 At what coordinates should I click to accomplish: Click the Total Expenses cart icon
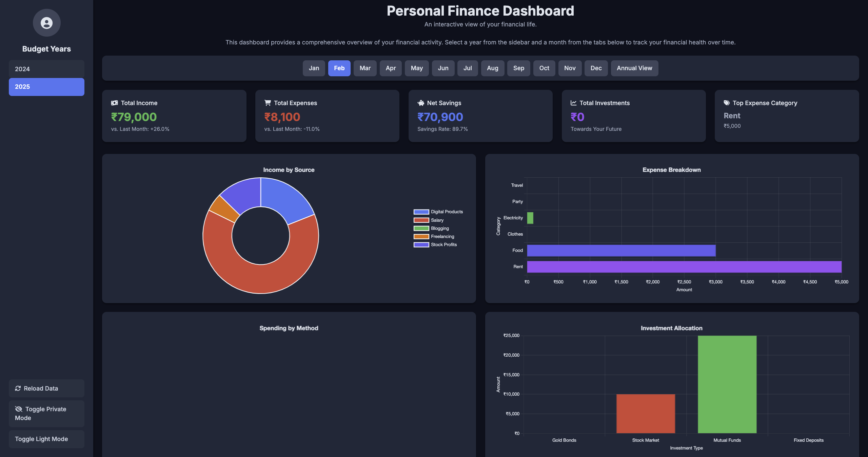(268, 103)
